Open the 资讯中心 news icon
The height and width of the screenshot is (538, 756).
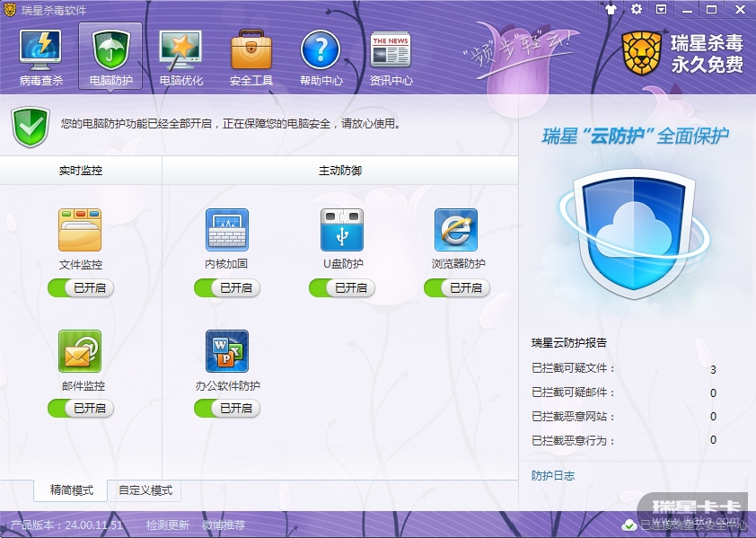click(391, 49)
